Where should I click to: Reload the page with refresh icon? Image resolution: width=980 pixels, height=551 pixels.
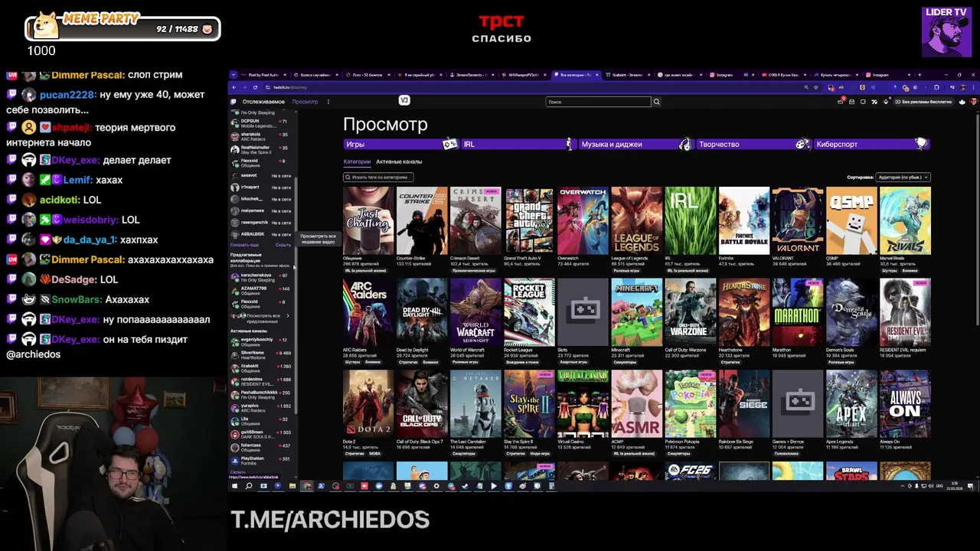[x=255, y=87]
